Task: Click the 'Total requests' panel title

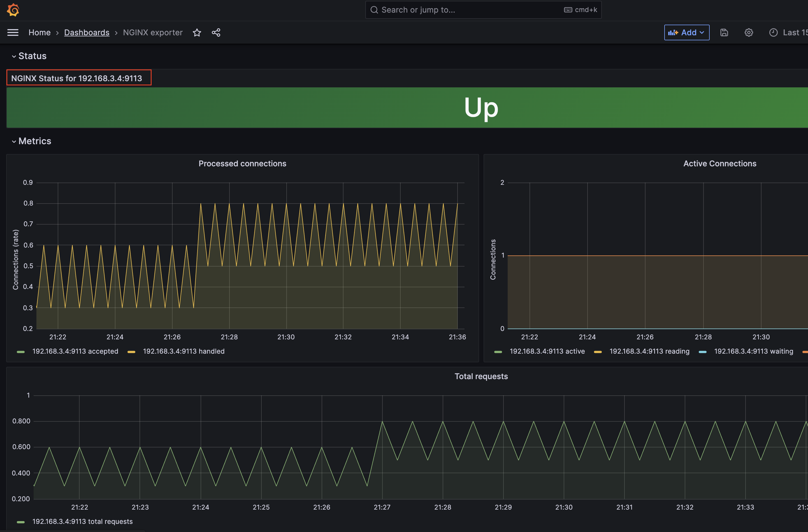Action: (481, 376)
